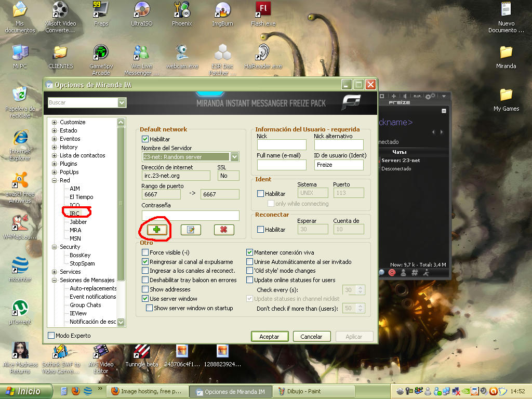The width and height of the screenshot is (532, 399).
Task: Uncheck Mantener conexión viva
Action: tap(250, 252)
